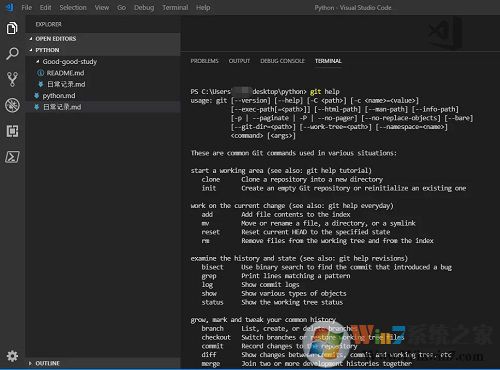Switch to the DEBUG CONSOLE tab

pyautogui.click(x=282, y=61)
